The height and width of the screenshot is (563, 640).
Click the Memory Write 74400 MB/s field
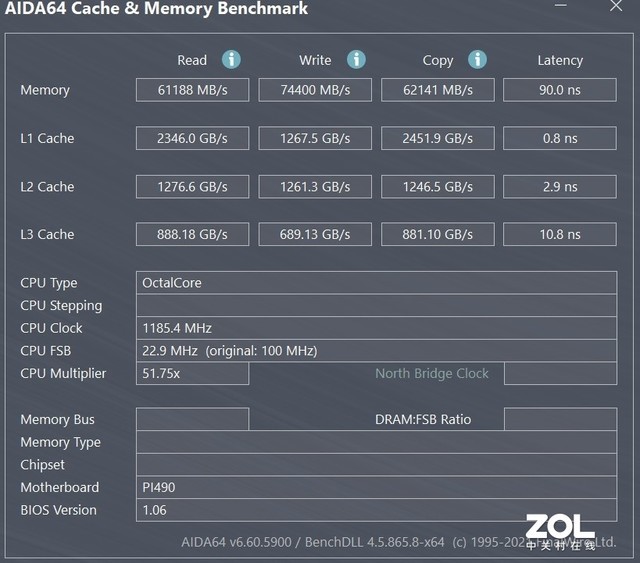tap(315, 90)
